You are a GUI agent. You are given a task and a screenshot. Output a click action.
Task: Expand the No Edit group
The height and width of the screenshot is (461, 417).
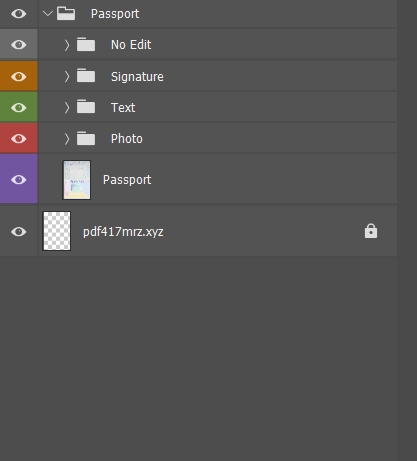pyautogui.click(x=67, y=45)
